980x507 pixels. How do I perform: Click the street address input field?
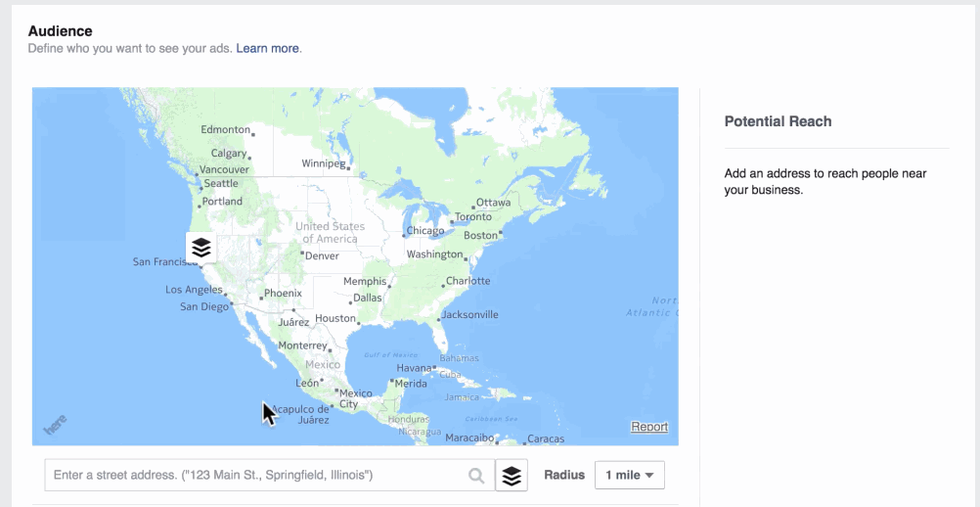(269, 475)
